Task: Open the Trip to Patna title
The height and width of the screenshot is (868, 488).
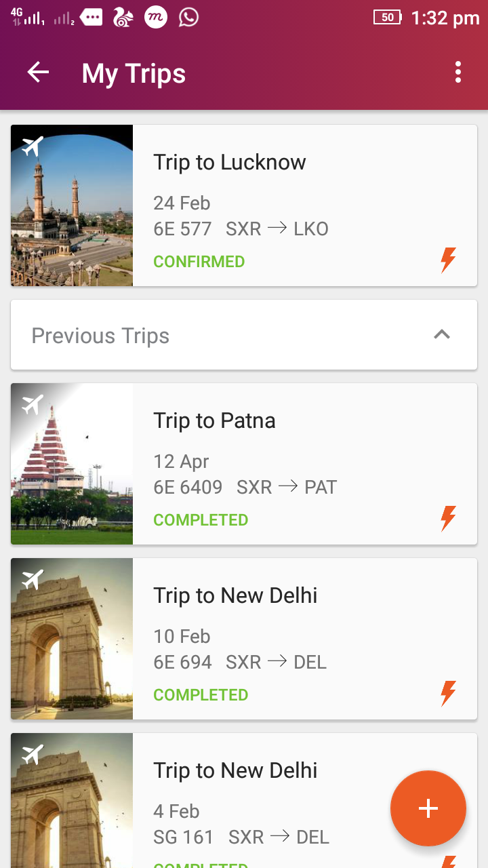Action: 214,420
